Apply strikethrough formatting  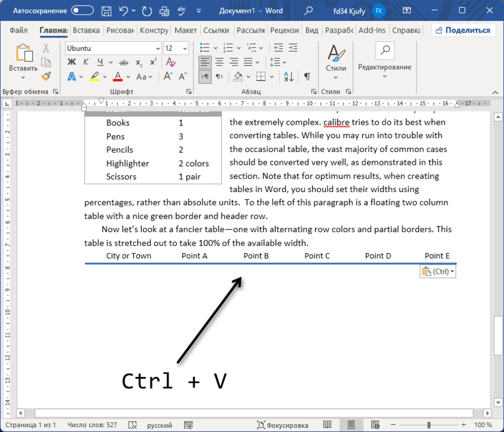coord(124,62)
